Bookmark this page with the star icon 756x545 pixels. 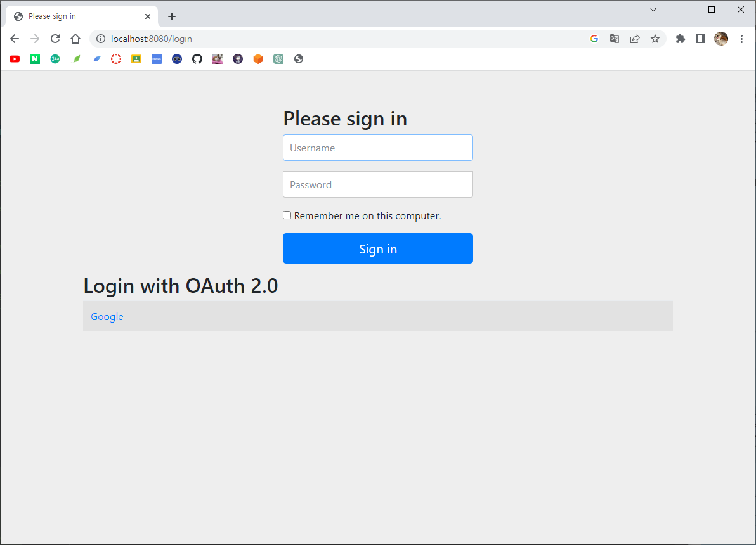pyautogui.click(x=655, y=39)
